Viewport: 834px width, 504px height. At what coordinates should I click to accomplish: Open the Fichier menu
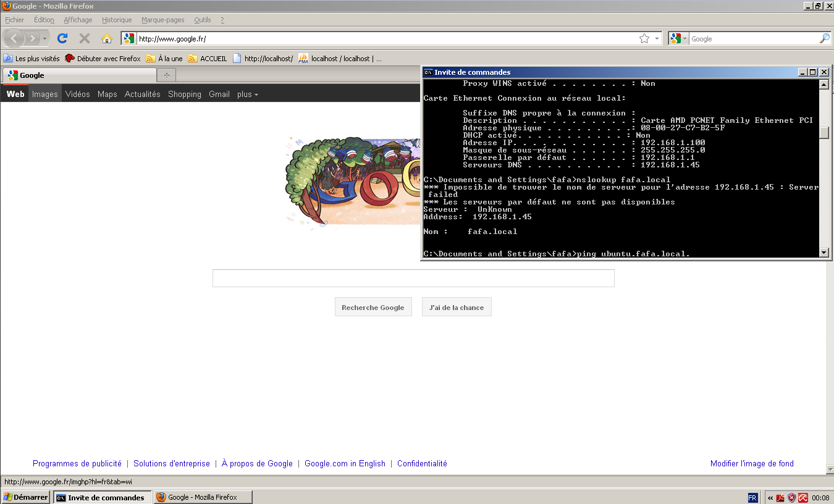tap(14, 20)
